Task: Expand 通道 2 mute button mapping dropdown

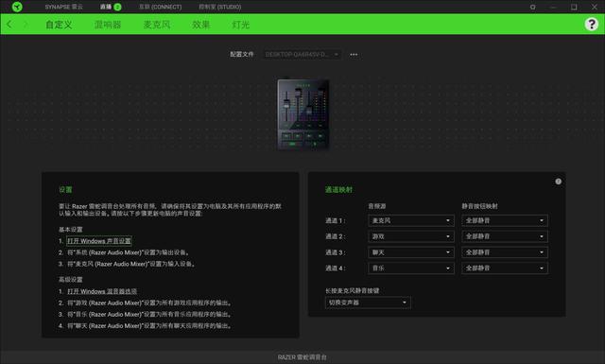Action: tap(505, 236)
